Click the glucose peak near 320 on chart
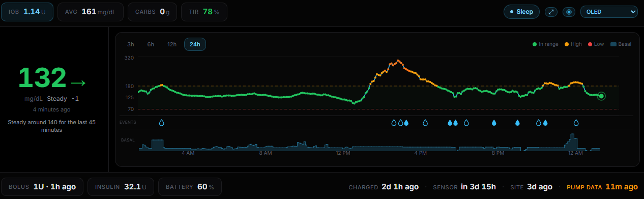Screen dimensions: 644x199 tap(398, 61)
